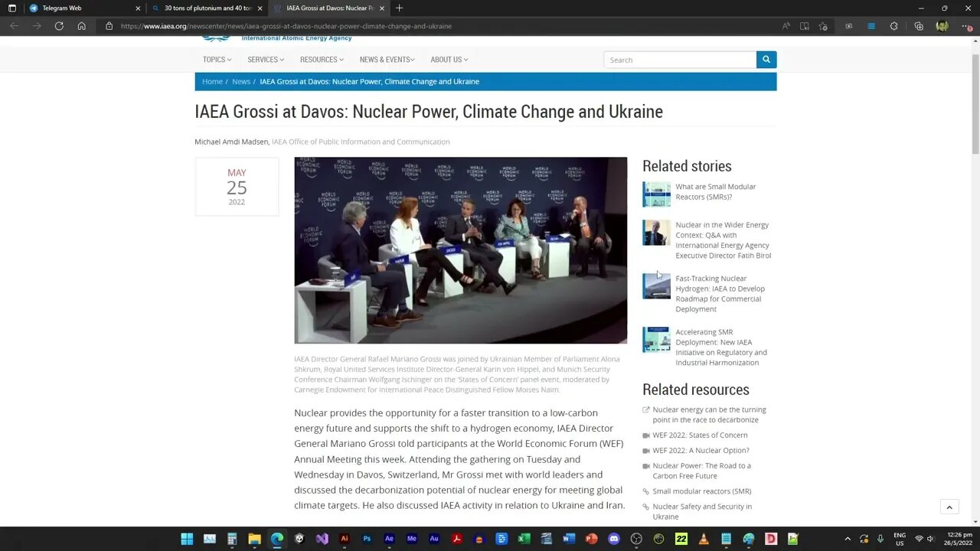Open Adobe After Effects from taskbar
Viewport: 980px width, 551px height.
pos(389,539)
